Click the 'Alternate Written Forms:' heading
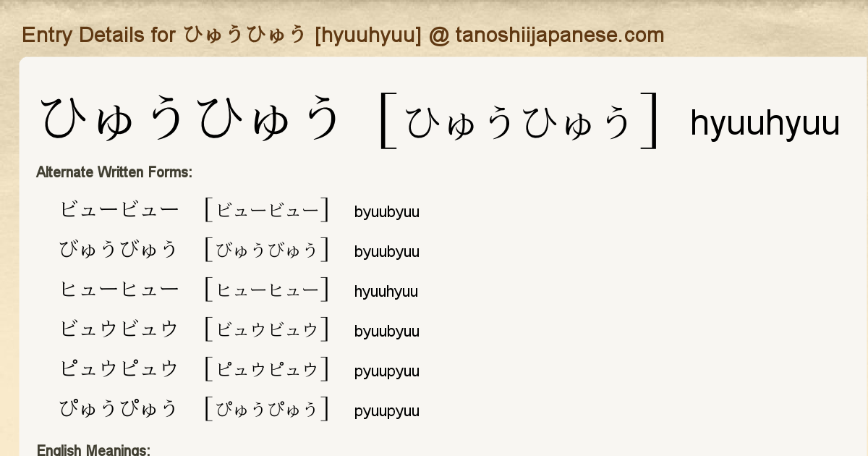Viewport: 868px width, 456px height. tap(114, 172)
